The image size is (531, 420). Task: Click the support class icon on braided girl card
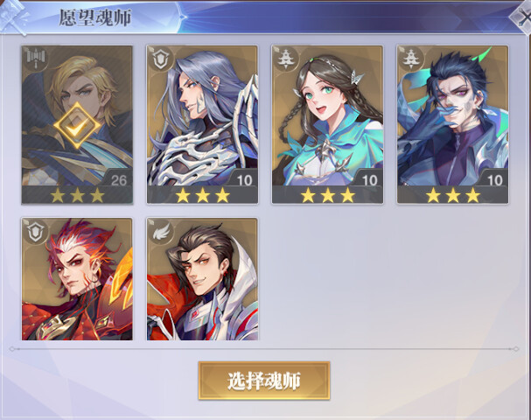click(285, 59)
